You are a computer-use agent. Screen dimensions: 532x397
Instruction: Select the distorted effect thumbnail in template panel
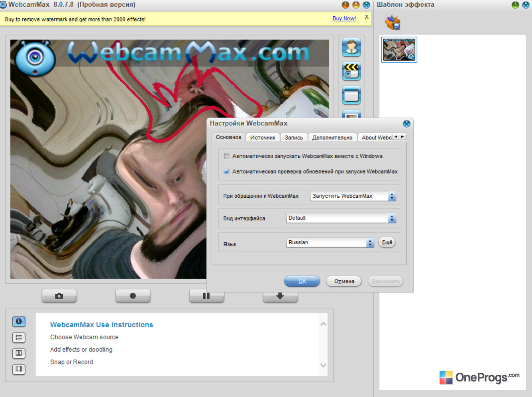click(x=399, y=49)
